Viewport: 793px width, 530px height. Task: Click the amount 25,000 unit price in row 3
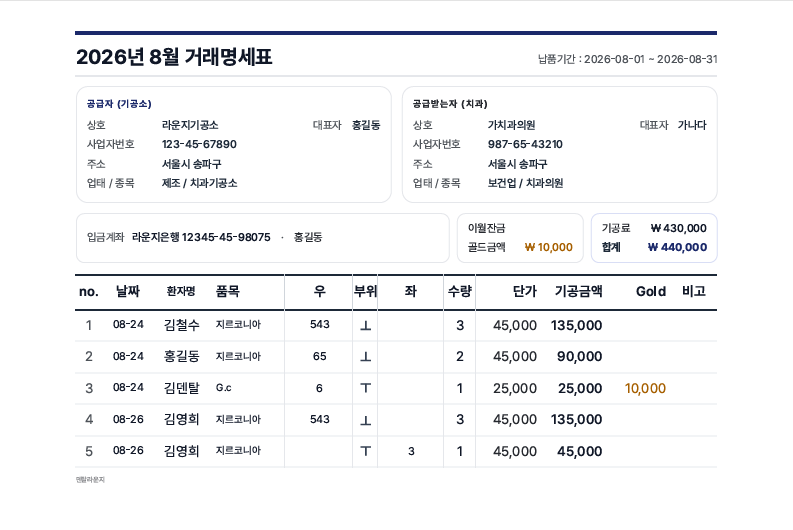click(515, 388)
